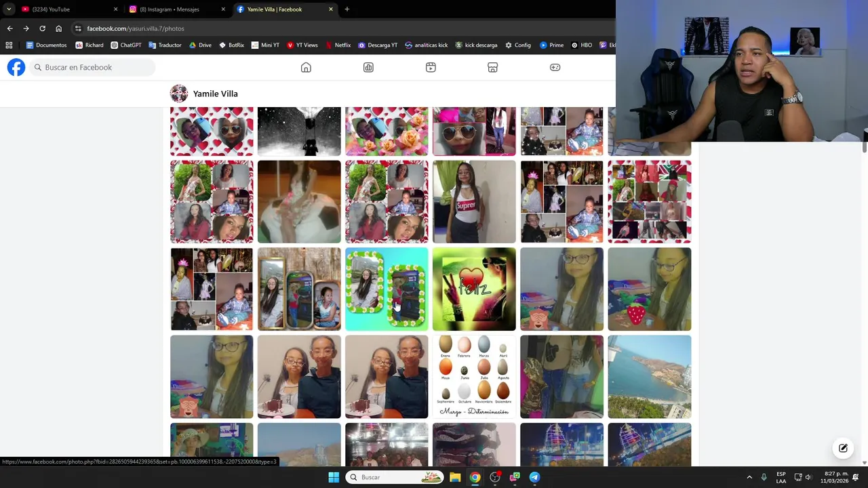The height and width of the screenshot is (488, 868).
Task: Open the YT Views bookmark
Action: tap(302, 45)
